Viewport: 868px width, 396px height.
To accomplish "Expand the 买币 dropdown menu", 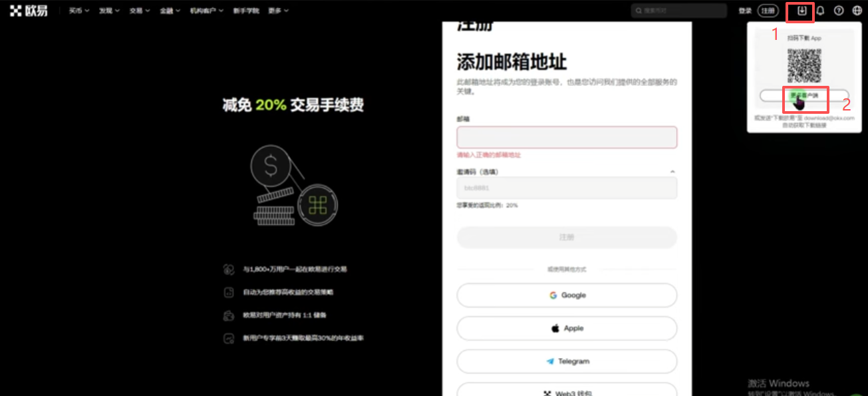I will tap(79, 11).
